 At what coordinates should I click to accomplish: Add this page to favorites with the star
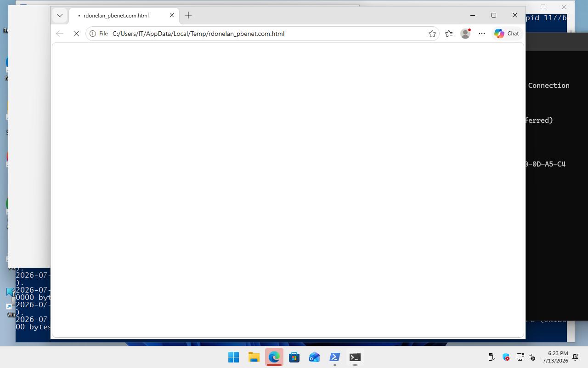[432, 34]
